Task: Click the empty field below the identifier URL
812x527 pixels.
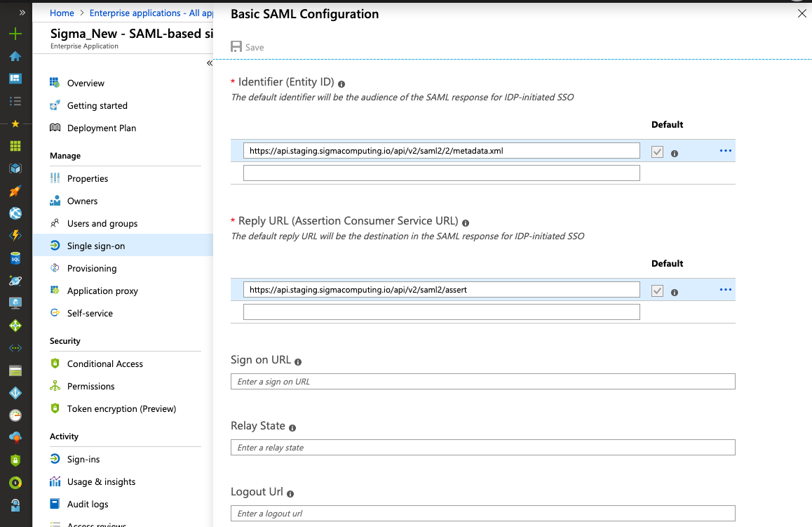Action: (x=442, y=173)
